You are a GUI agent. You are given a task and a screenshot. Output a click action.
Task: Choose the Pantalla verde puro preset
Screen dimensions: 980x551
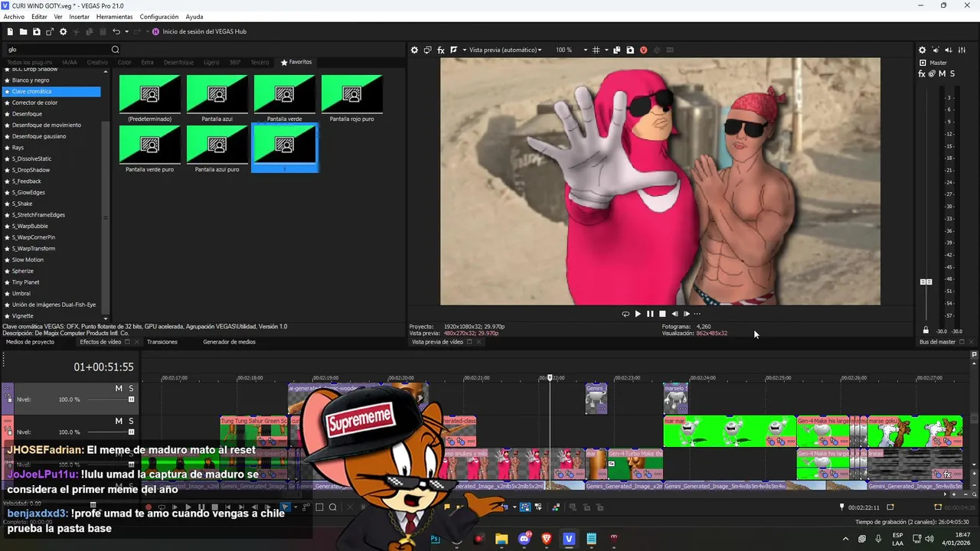pyautogui.click(x=150, y=144)
